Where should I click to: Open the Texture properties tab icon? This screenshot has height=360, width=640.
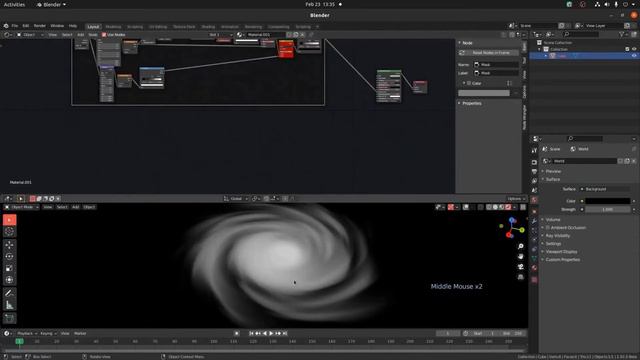click(x=534, y=280)
